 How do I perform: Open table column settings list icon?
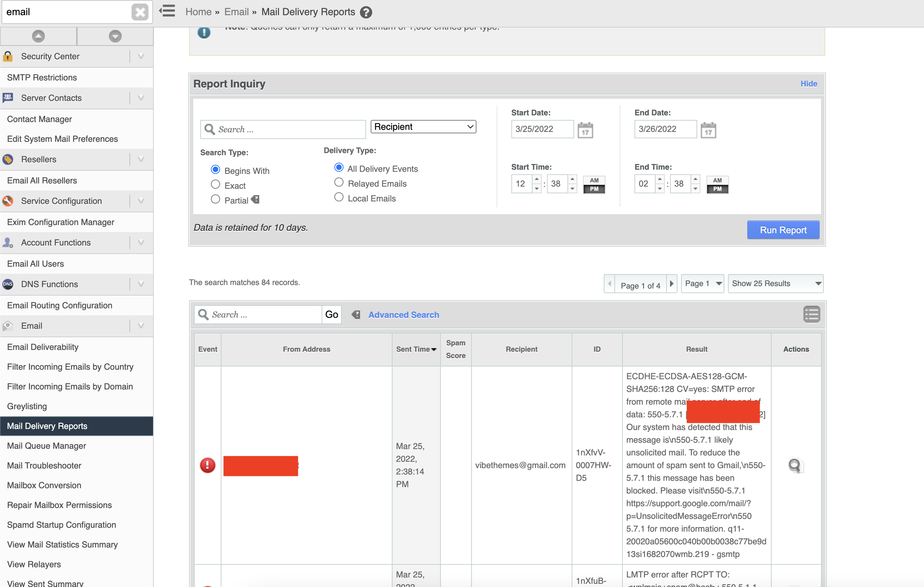pos(811,314)
